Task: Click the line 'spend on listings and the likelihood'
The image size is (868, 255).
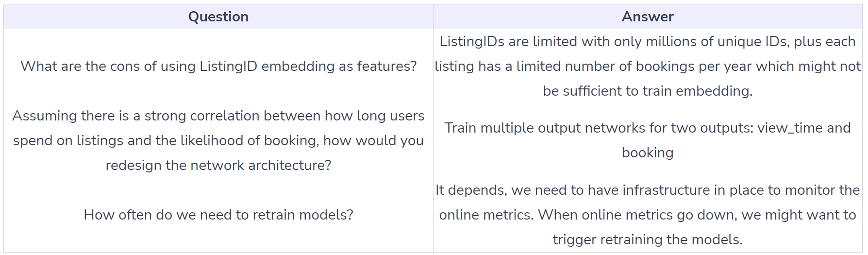Action: point(218,140)
